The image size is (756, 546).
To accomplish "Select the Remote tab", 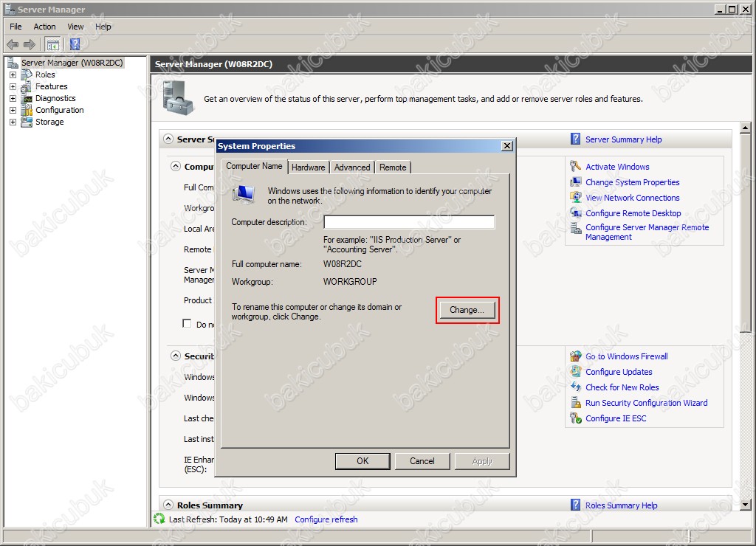I will 393,167.
